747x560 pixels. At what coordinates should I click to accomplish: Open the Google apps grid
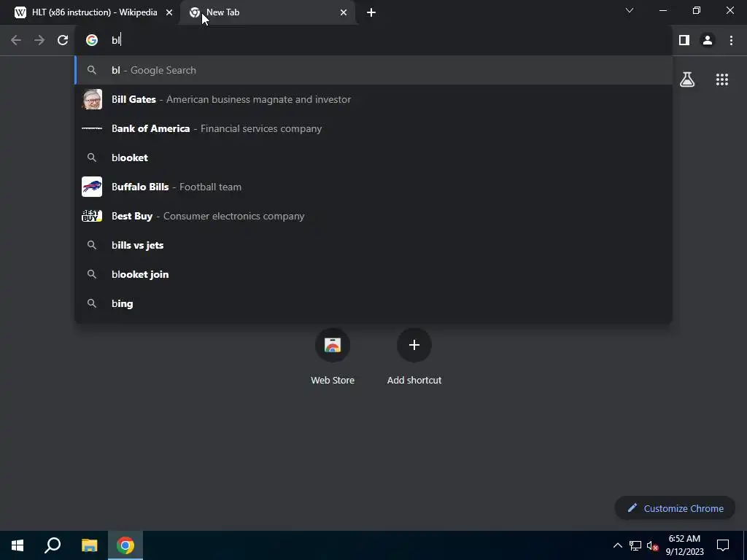(x=721, y=79)
